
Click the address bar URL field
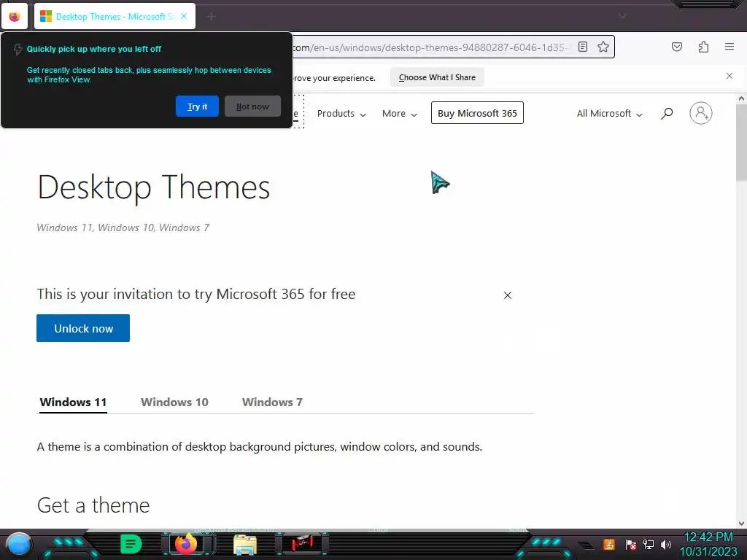coord(431,47)
